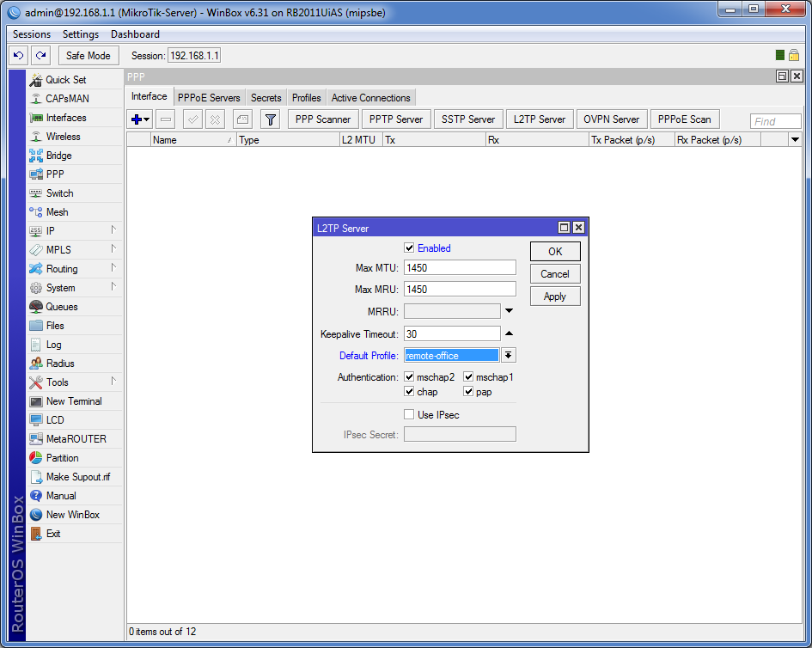Click the redo arrow in toolbar

(x=41, y=55)
